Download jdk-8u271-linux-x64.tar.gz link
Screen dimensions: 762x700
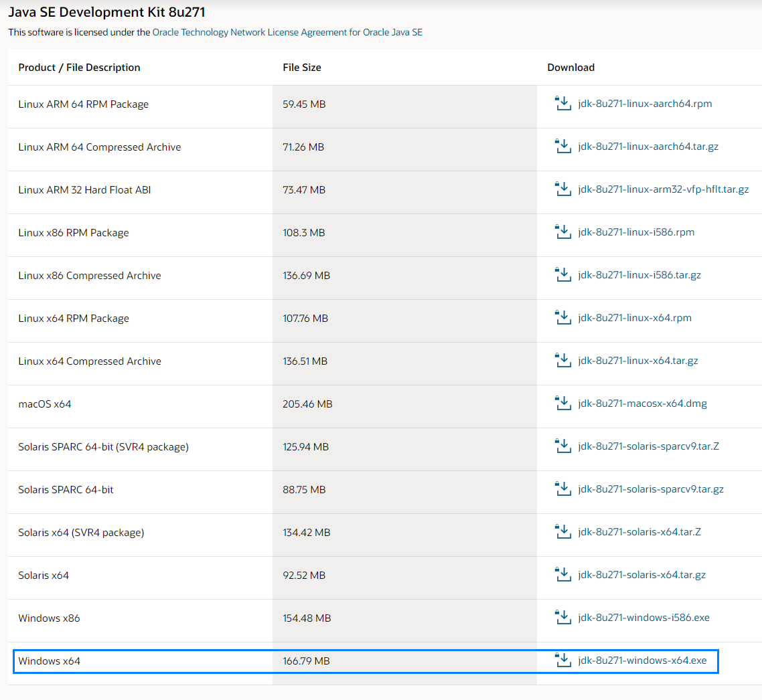tap(638, 361)
